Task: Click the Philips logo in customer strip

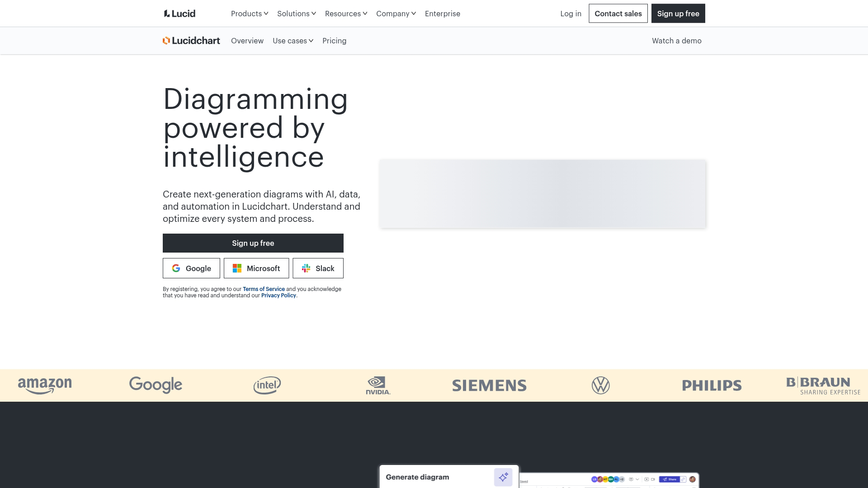Action: coord(712,385)
